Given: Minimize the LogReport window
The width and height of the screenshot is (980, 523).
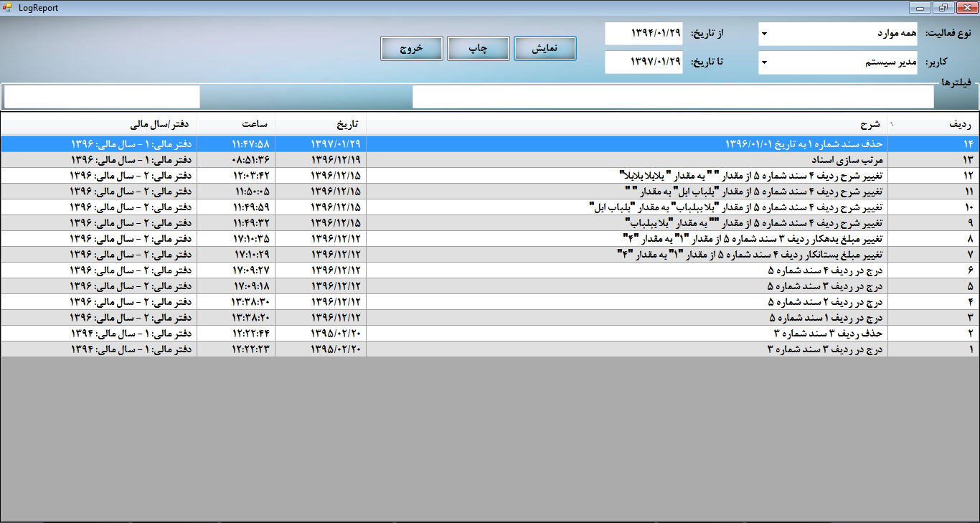Looking at the screenshot, I should coord(920,7).
